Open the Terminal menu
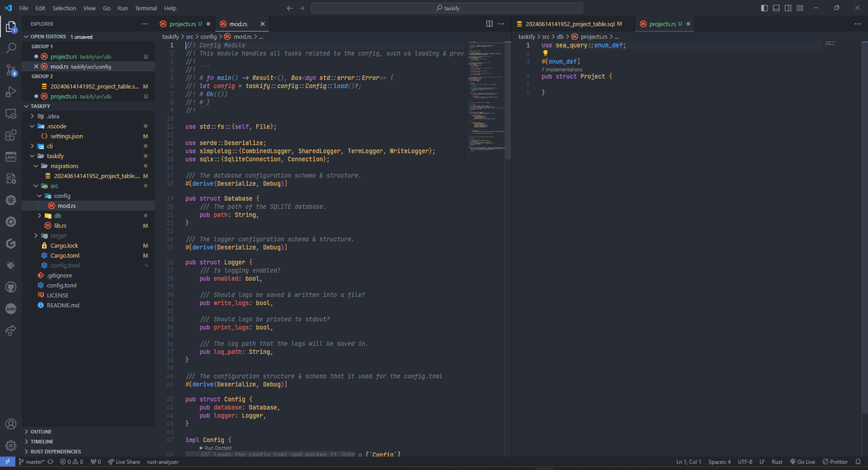Screen dimensions: 868x470 [x=146, y=8]
